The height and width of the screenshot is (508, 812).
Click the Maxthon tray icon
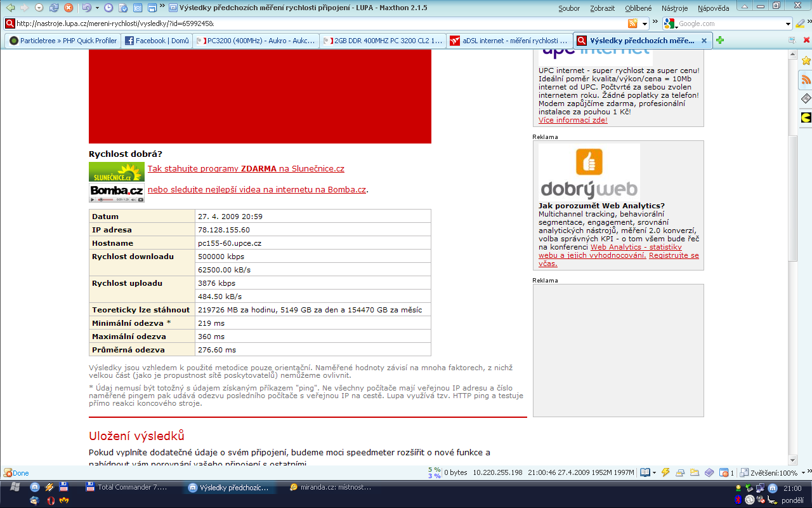[x=773, y=488]
